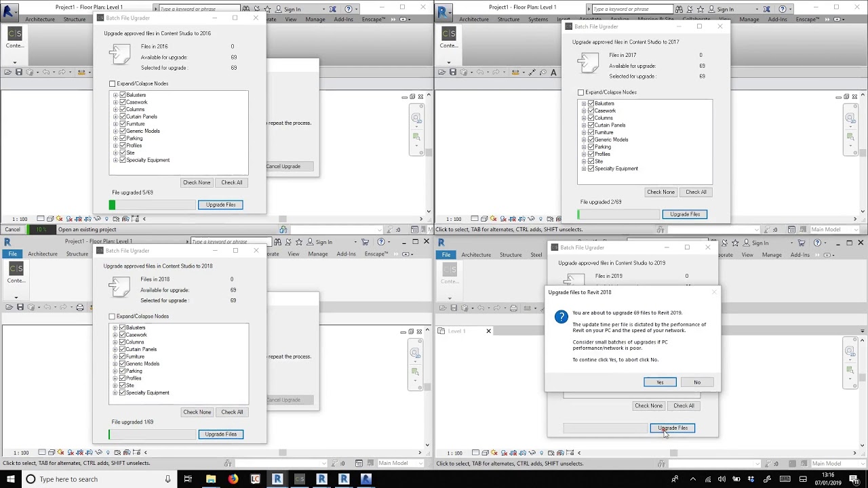This screenshot has height=488, width=868.
Task: Open File Explorer from the Windows taskbar
Action: pos(211,479)
